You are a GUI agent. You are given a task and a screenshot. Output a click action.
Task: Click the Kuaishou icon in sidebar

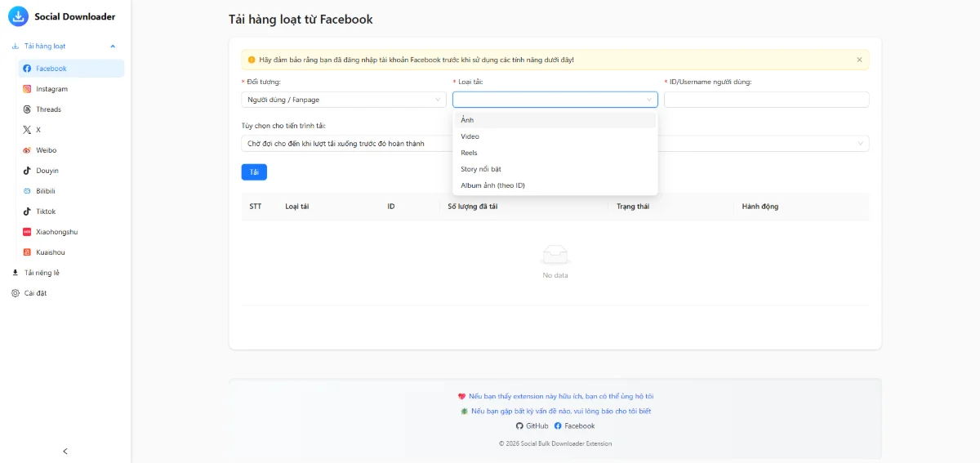coord(27,252)
